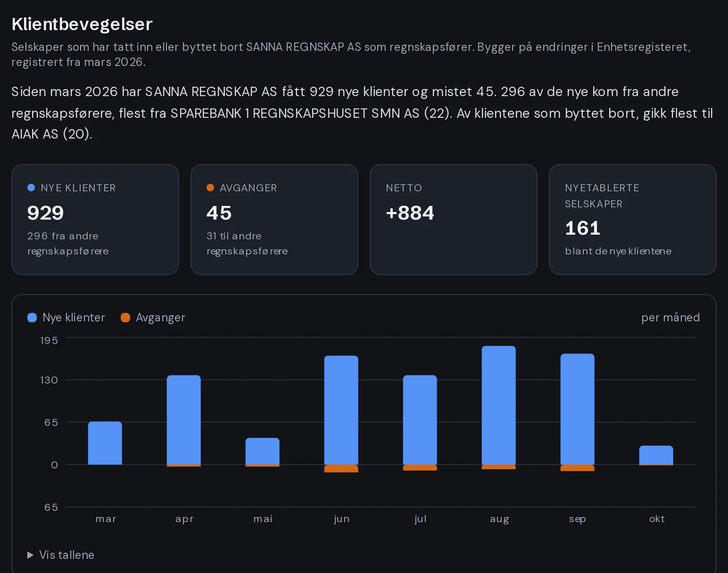Click the '296 fra andre regnskapsførere' text

click(x=68, y=244)
